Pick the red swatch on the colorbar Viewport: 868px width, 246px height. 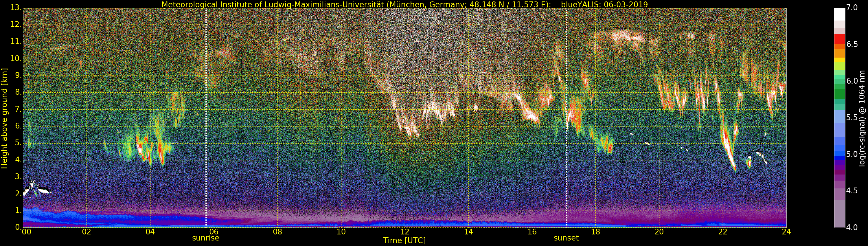839,39
